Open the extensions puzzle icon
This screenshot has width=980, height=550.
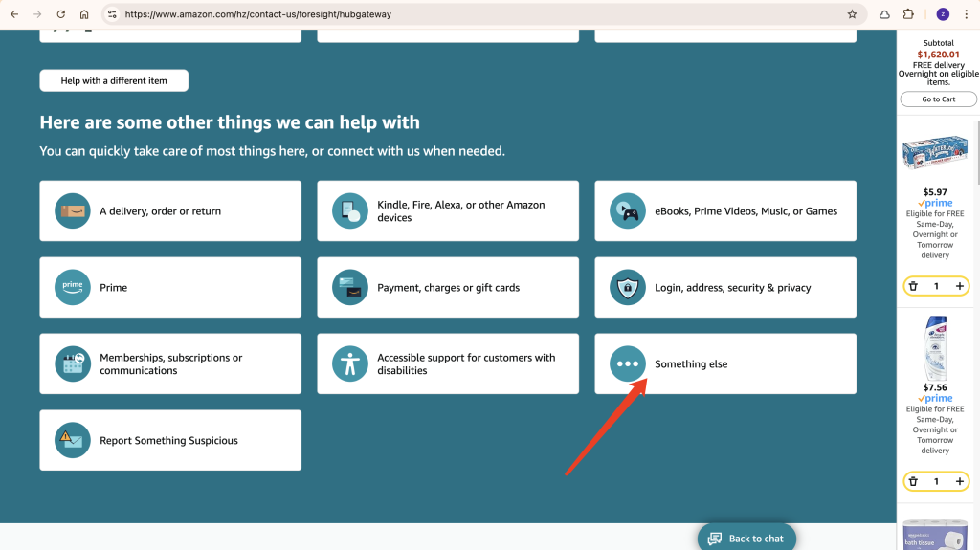[908, 14]
